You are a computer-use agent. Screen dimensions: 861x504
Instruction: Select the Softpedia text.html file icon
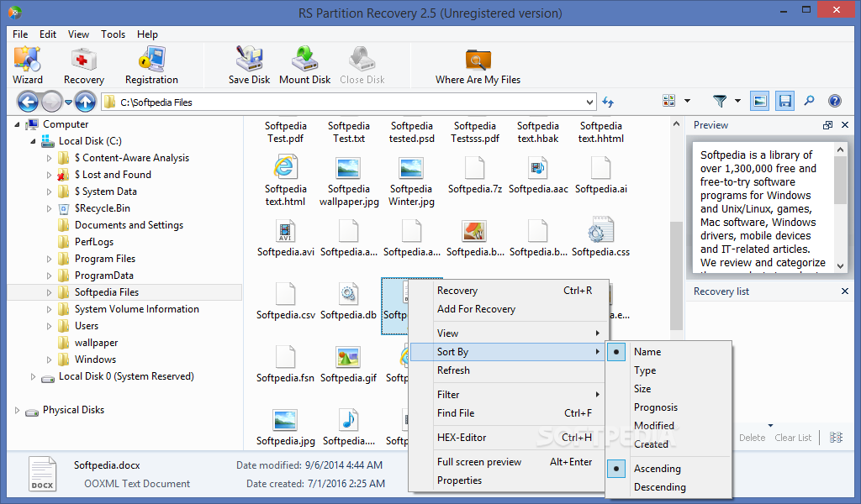coord(286,168)
